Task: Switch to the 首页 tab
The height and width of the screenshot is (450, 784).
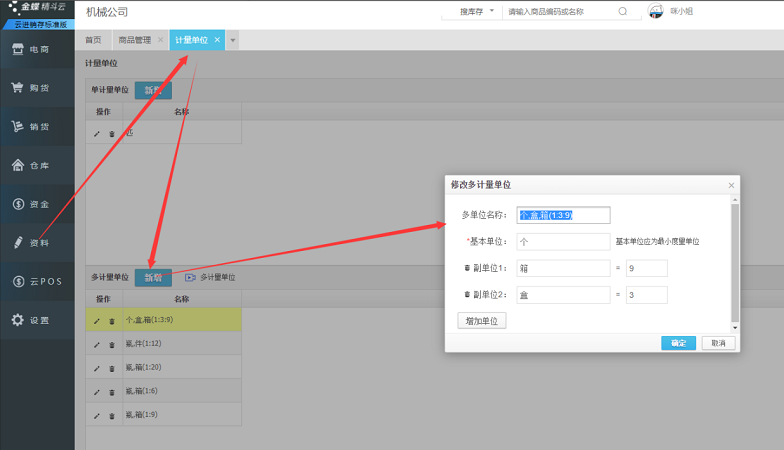Action: coord(94,40)
